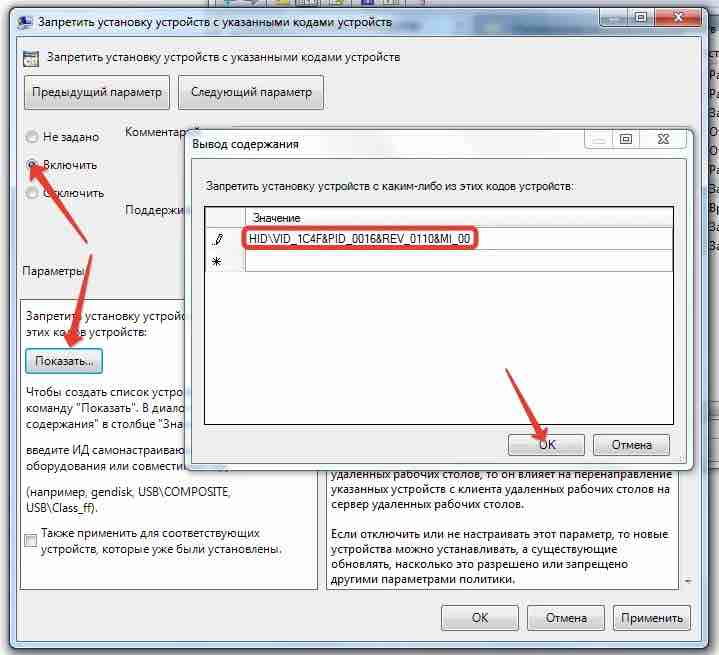Click the description pane scrollbar down arrow
This screenshot has height=655, width=719.
[x=687, y=581]
